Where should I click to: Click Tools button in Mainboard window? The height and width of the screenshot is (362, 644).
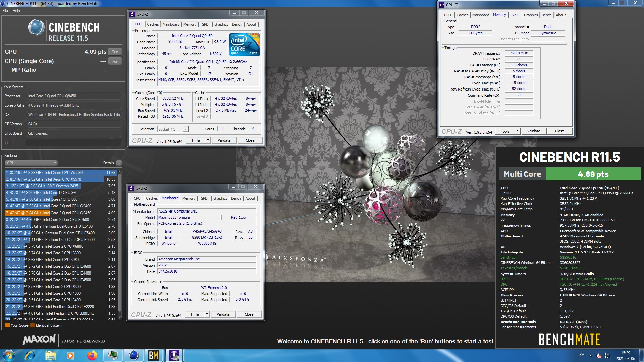(x=195, y=314)
